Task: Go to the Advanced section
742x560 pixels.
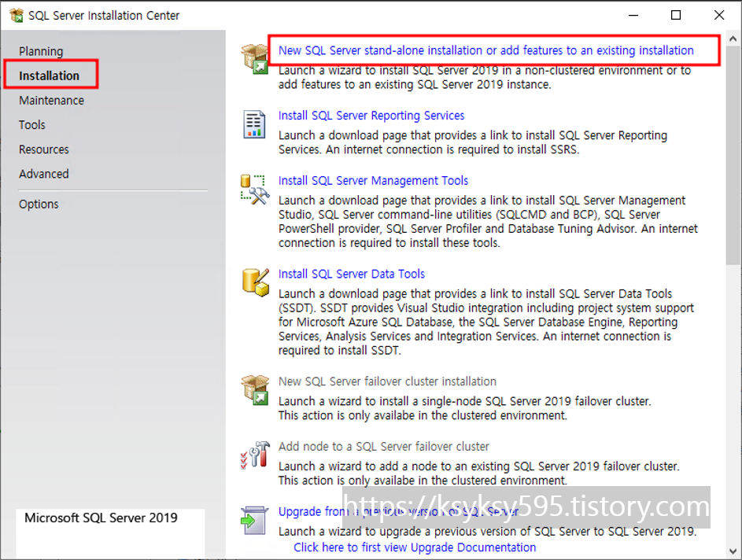Action: (x=44, y=174)
